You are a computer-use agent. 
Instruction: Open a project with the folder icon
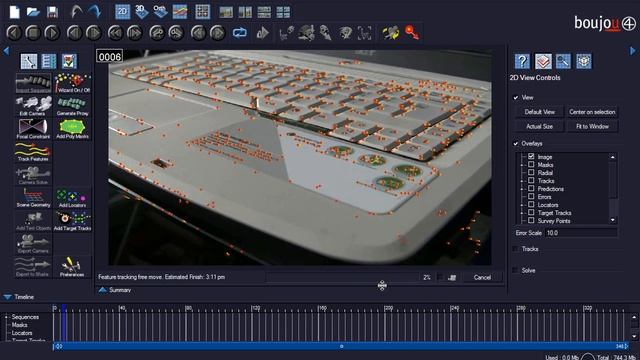(33, 11)
